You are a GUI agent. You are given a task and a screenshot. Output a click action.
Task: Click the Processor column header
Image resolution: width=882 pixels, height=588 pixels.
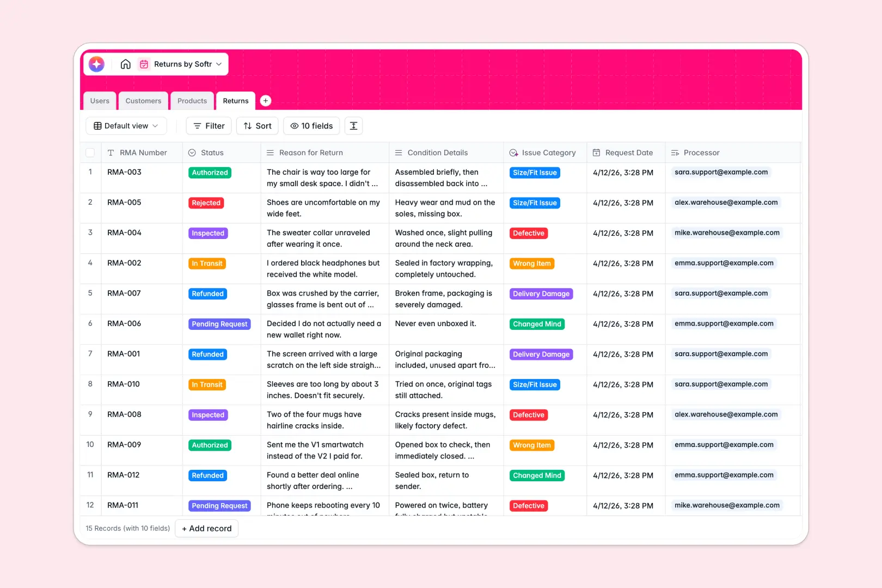(x=733, y=153)
